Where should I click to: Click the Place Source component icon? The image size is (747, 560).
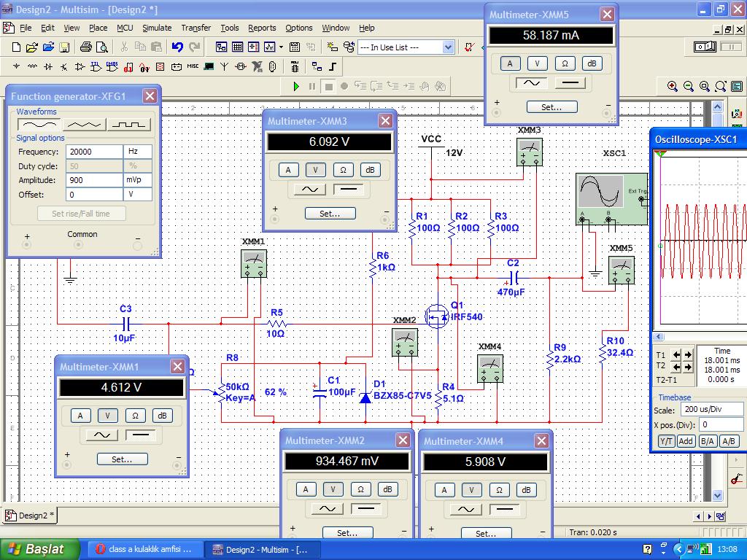pos(16,67)
